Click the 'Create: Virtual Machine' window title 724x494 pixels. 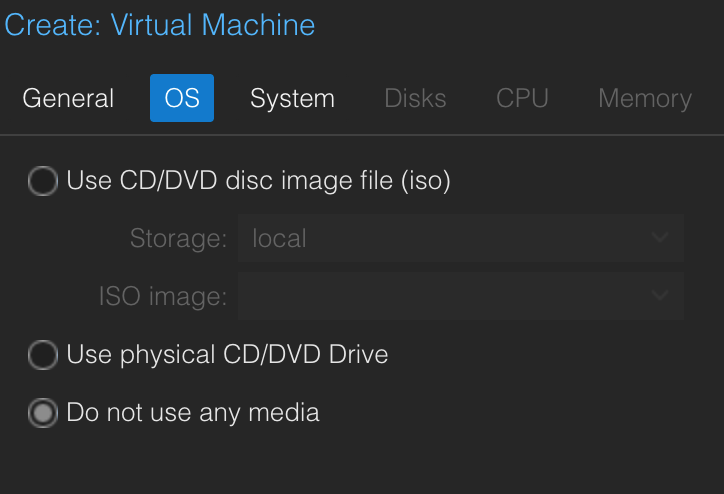(x=160, y=25)
